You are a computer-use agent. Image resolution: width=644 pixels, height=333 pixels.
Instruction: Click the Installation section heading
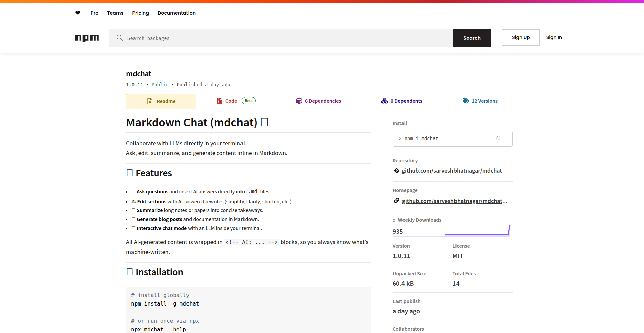[x=155, y=272]
